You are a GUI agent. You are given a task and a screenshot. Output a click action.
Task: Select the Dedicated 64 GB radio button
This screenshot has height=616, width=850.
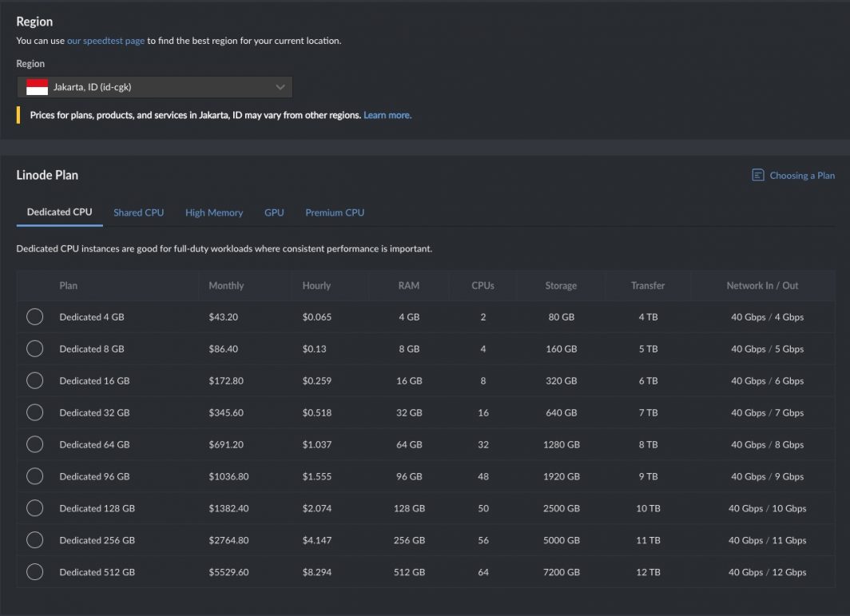pyautogui.click(x=35, y=444)
